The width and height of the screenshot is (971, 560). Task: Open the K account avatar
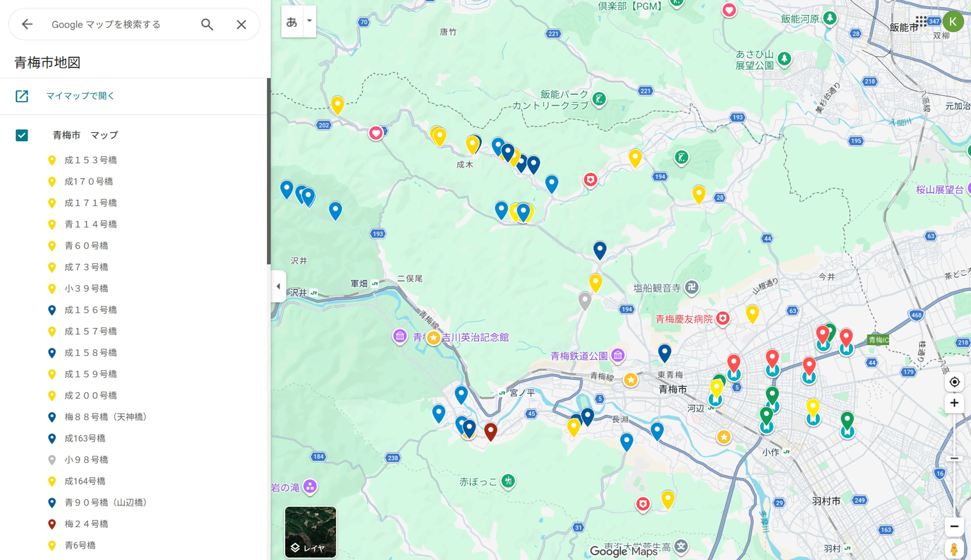tap(953, 21)
